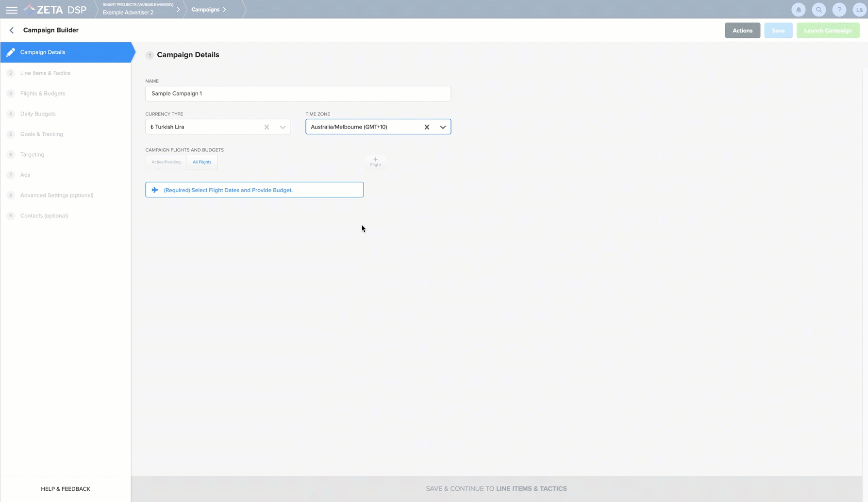868x502 pixels.
Task: Select required flight dates and budget link
Action: (x=228, y=190)
